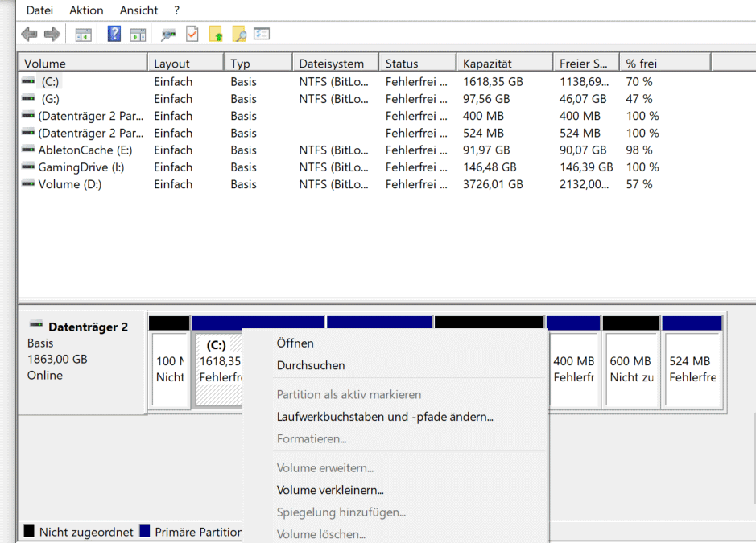Click the Forward navigation arrow

pyautogui.click(x=50, y=33)
